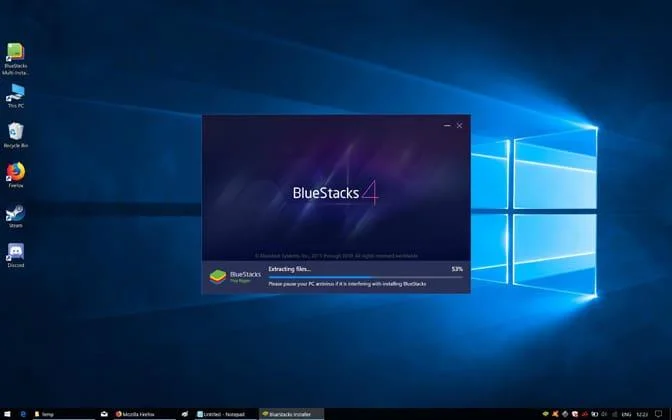The height and width of the screenshot is (420, 672).
Task: Click the 'Please pause your PC antivirus' message
Action: (x=347, y=284)
